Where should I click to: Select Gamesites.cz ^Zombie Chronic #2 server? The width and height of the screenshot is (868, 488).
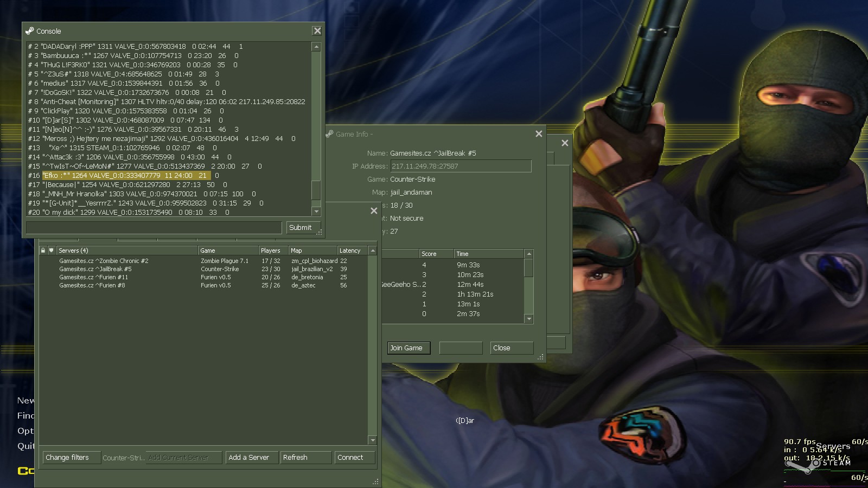(x=104, y=261)
